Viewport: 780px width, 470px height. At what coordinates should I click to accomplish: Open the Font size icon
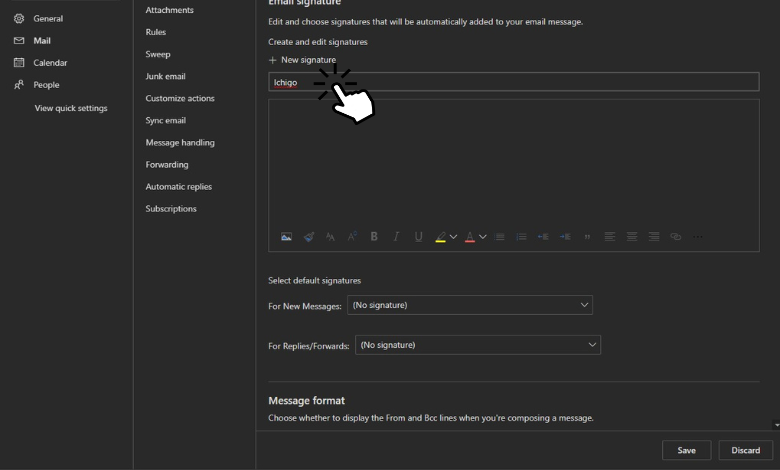point(330,237)
